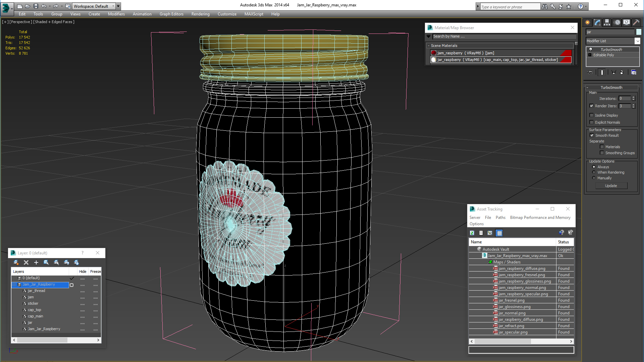Open the Modifiers menu

116,14
